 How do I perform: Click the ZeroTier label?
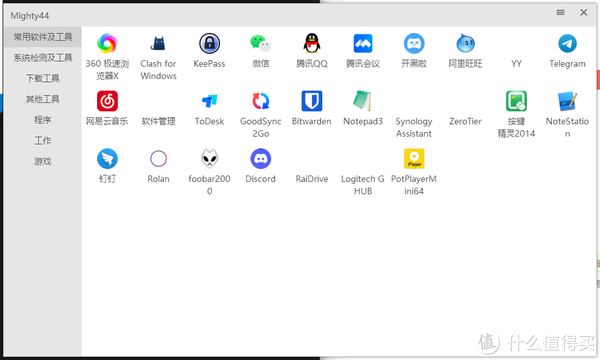coord(465,121)
